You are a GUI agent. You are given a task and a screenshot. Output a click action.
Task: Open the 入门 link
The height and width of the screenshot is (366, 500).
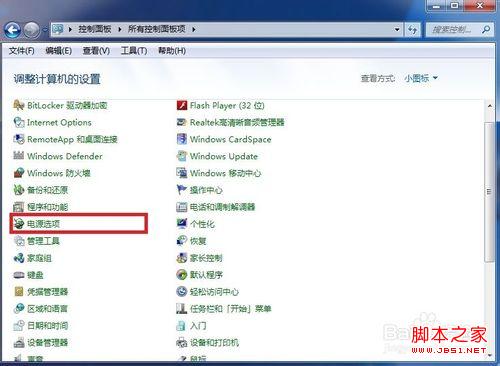[198, 326]
